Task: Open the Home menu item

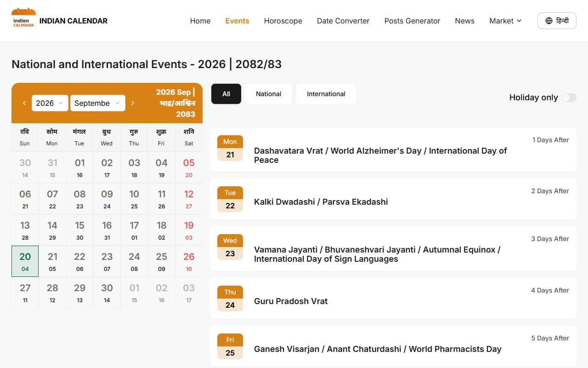Action: 200,21
